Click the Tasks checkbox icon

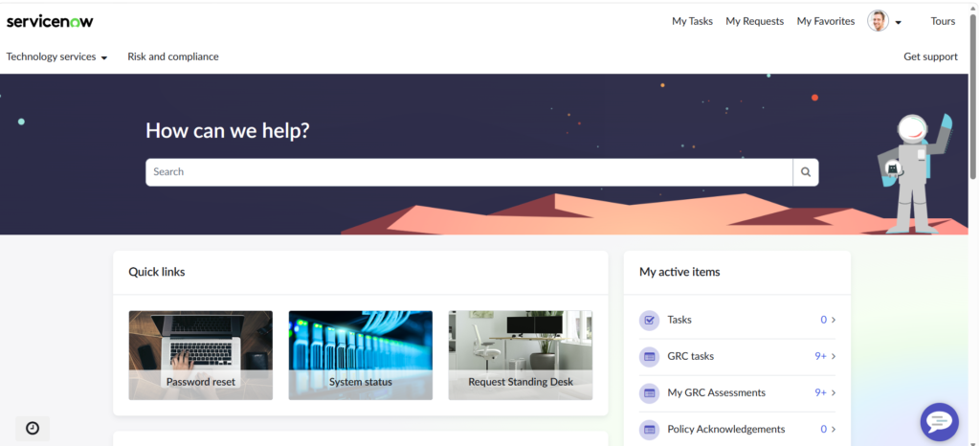tap(650, 321)
